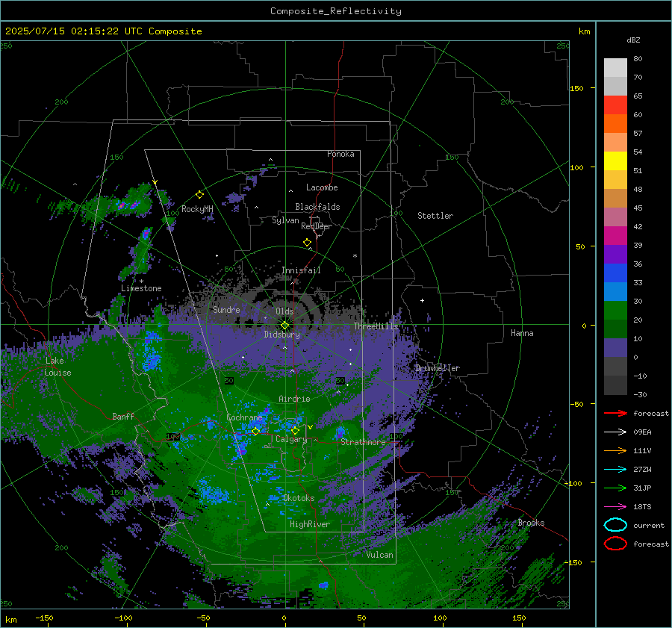Click the Limestone label

click(141, 288)
